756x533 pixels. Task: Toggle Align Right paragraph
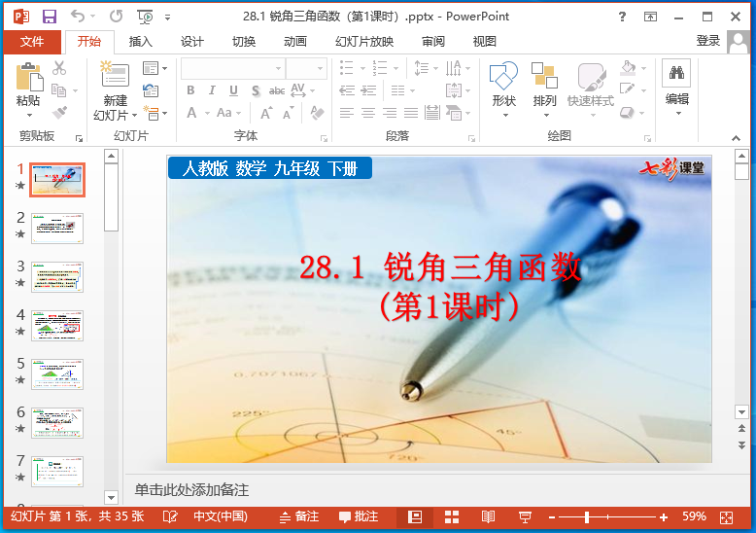tap(390, 113)
